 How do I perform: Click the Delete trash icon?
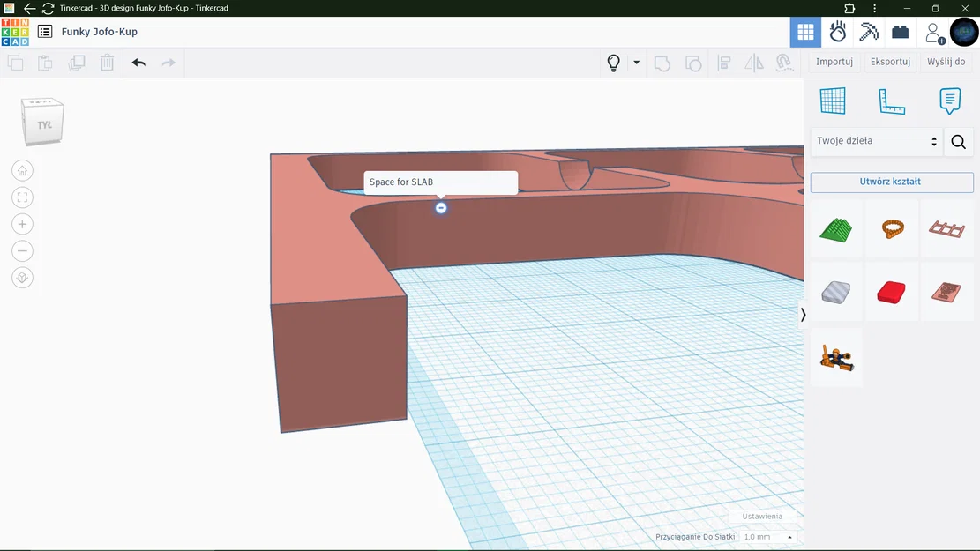108,63
